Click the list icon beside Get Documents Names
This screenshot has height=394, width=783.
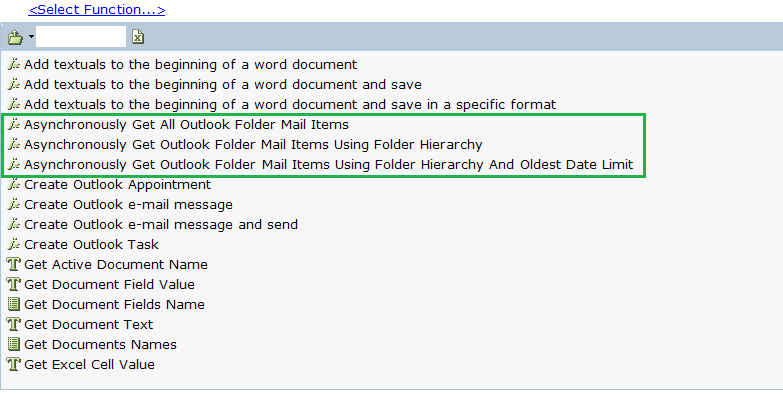pyautogui.click(x=14, y=344)
